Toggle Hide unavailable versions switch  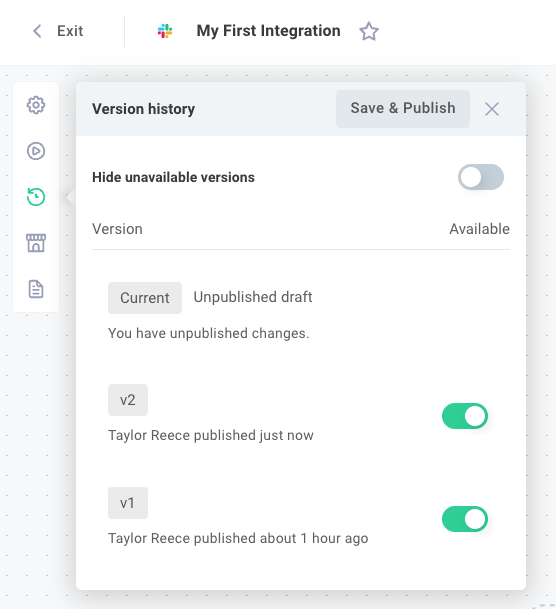(x=481, y=177)
